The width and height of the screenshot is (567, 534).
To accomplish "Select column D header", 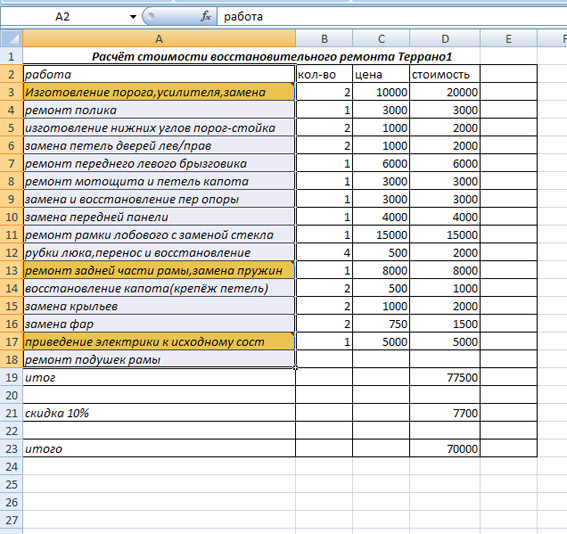I will (x=445, y=38).
